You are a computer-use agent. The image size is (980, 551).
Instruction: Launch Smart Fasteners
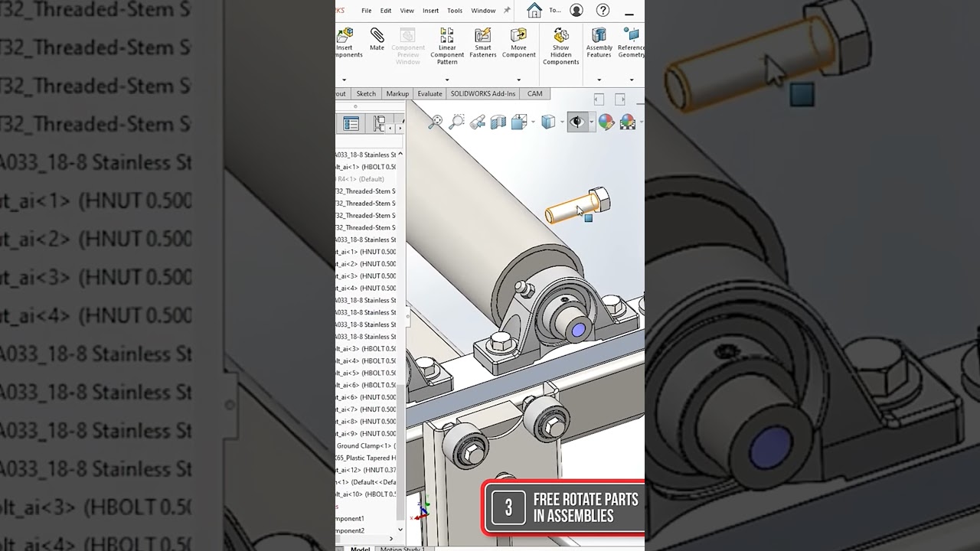click(483, 43)
